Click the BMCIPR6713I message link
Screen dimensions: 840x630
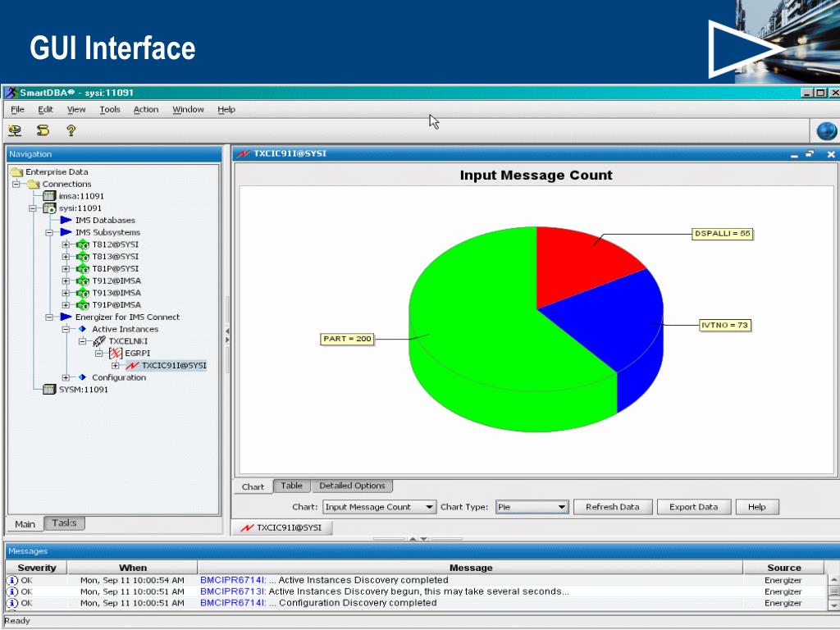(233, 591)
